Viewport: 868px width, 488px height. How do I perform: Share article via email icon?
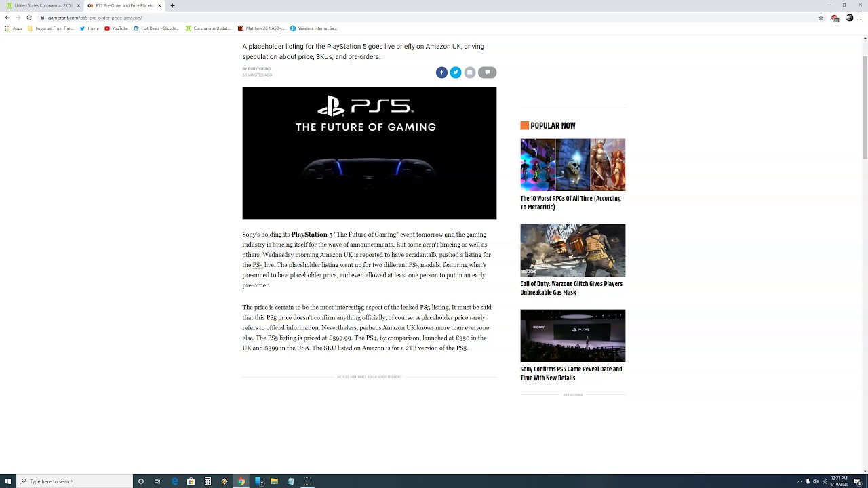470,73
